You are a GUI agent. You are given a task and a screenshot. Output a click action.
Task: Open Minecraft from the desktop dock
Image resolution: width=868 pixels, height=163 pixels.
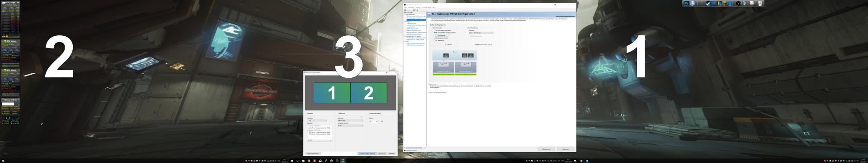tap(725, 3)
